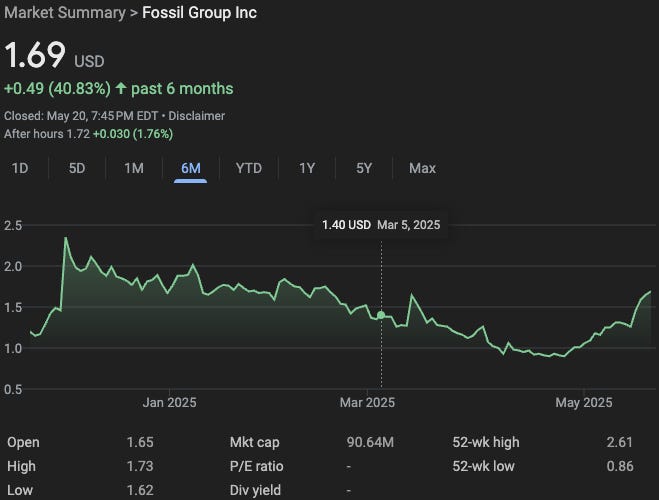659x500 pixels.
Task: Click the 2.5 y-axis label
Action: (13, 226)
